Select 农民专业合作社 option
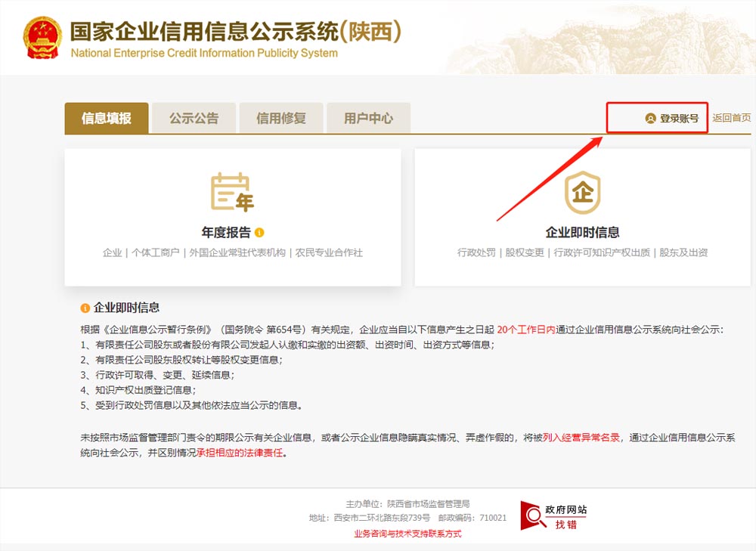The height and width of the screenshot is (551, 756). click(x=329, y=252)
